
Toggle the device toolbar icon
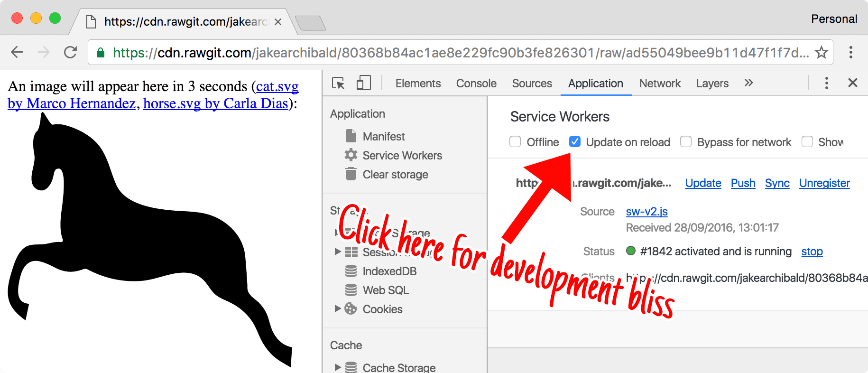[363, 83]
